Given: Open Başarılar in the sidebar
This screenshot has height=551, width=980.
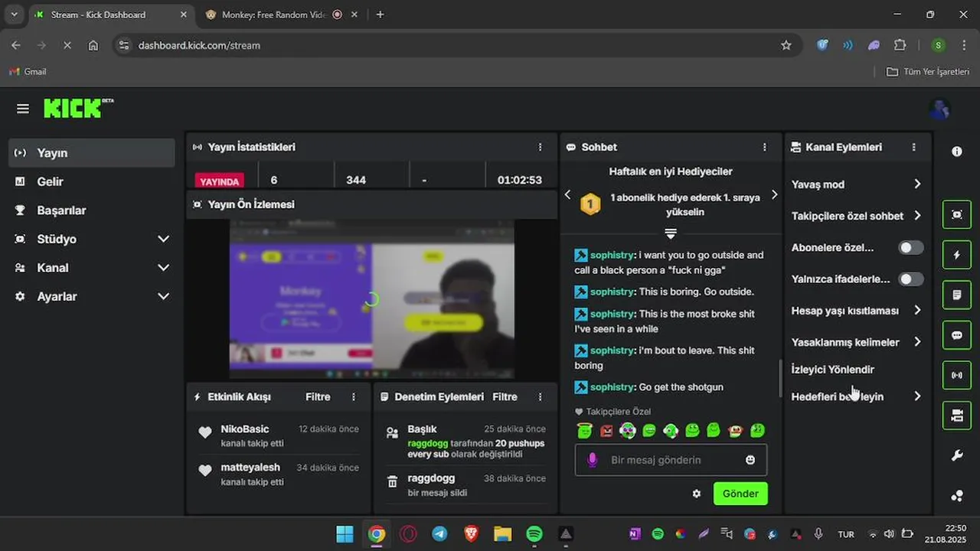Looking at the screenshot, I should [x=92, y=210].
